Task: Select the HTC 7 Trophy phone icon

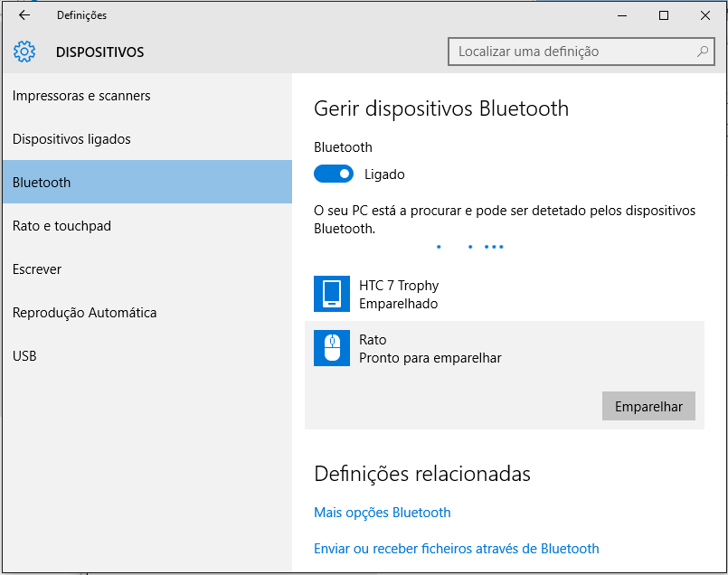Action: click(x=332, y=294)
